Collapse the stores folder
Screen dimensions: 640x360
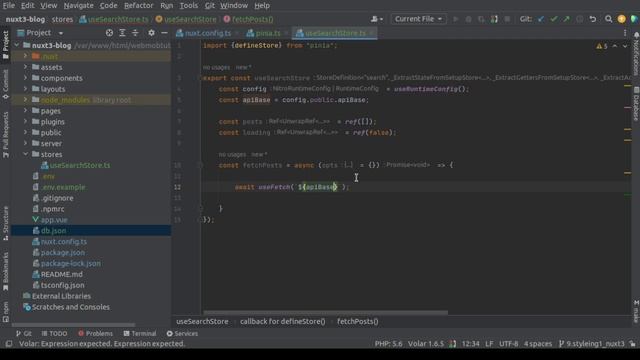point(25,154)
